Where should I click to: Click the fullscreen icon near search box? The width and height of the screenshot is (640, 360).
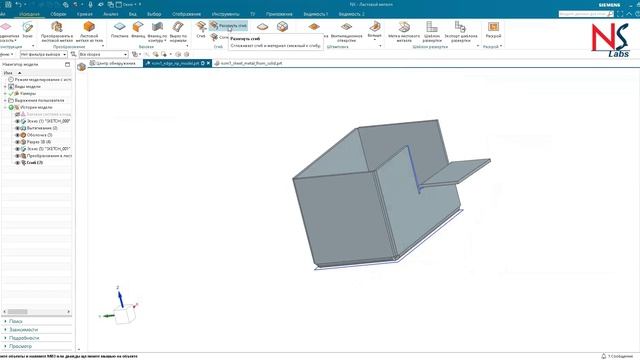coord(620,14)
